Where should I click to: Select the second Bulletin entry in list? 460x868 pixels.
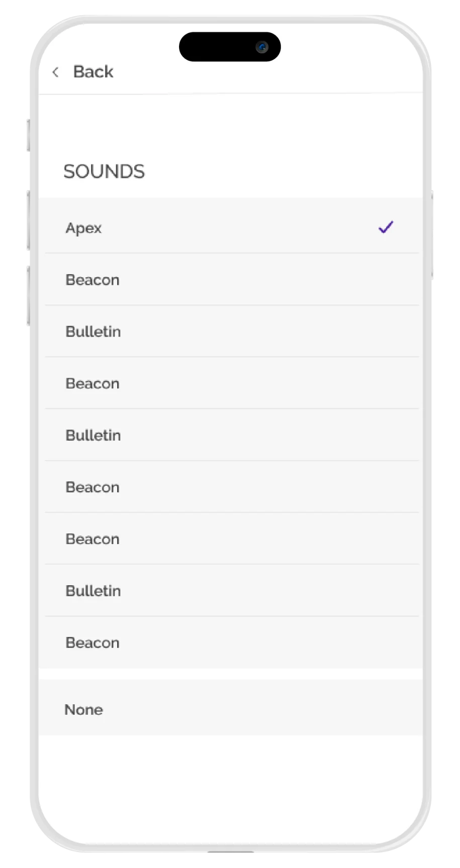coord(93,436)
